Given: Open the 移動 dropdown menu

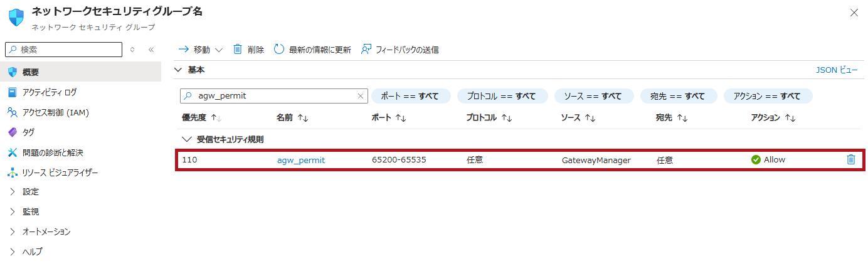Looking at the screenshot, I should tap(201, 50).
